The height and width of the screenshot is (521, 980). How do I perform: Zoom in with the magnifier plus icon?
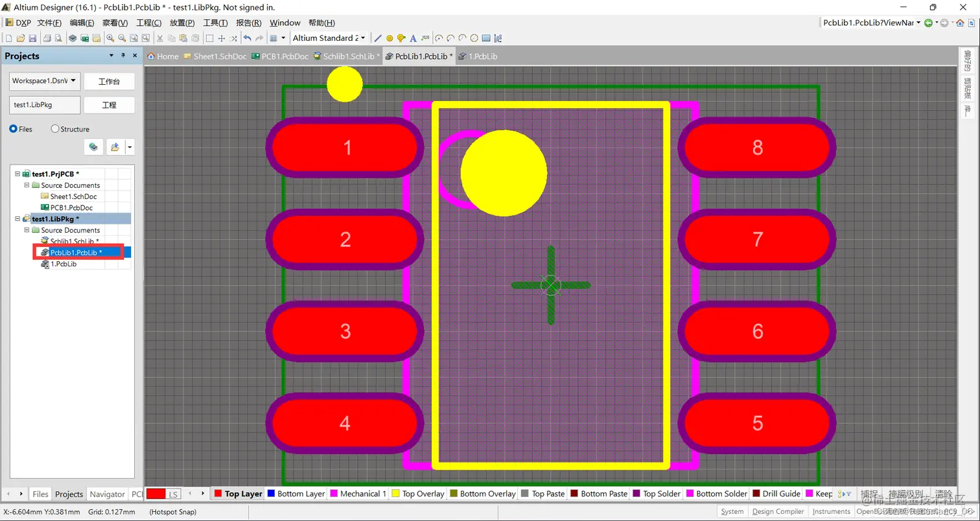point(110,38)
